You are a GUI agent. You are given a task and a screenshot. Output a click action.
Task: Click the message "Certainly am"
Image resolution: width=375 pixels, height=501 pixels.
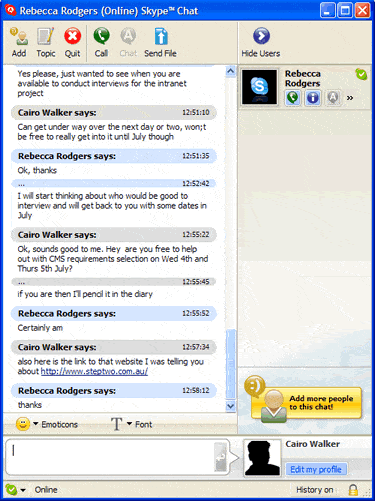pos(40,328)
